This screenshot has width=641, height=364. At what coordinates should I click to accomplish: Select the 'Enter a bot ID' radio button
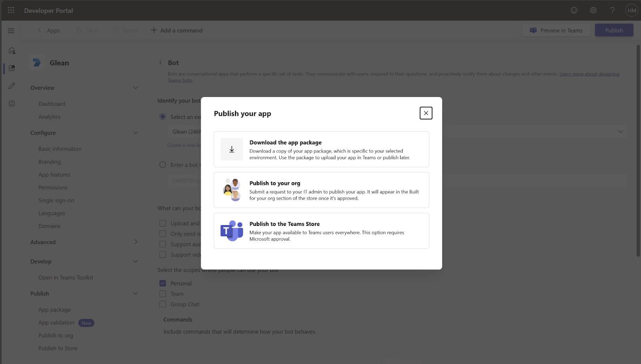pyautogui.click(x=163, y=165)
